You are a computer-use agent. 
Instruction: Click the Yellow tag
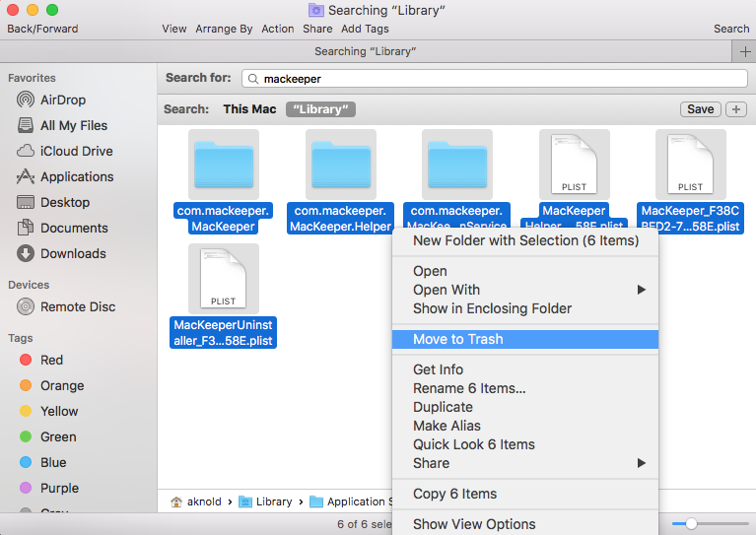click(x=48, y=411)
